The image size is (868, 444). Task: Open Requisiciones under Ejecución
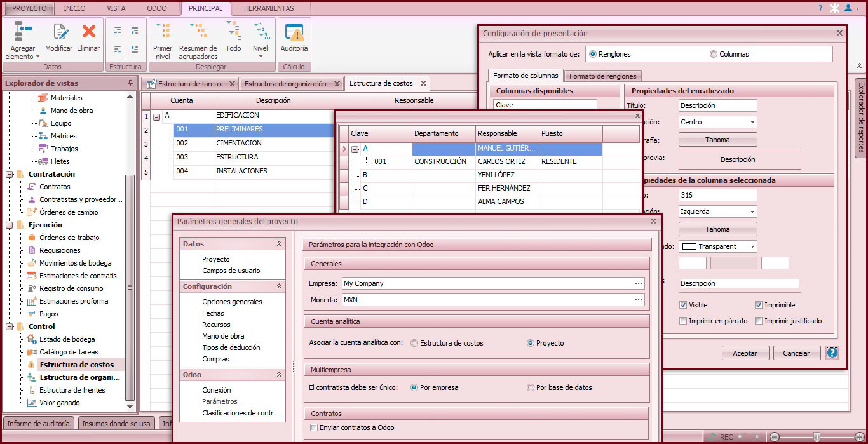tap(60, 250)
